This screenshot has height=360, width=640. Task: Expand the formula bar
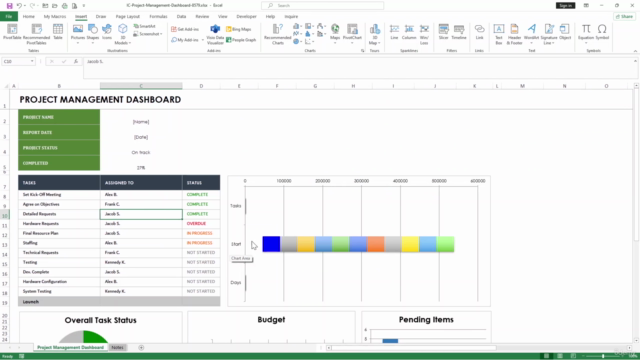coord(635,61)
